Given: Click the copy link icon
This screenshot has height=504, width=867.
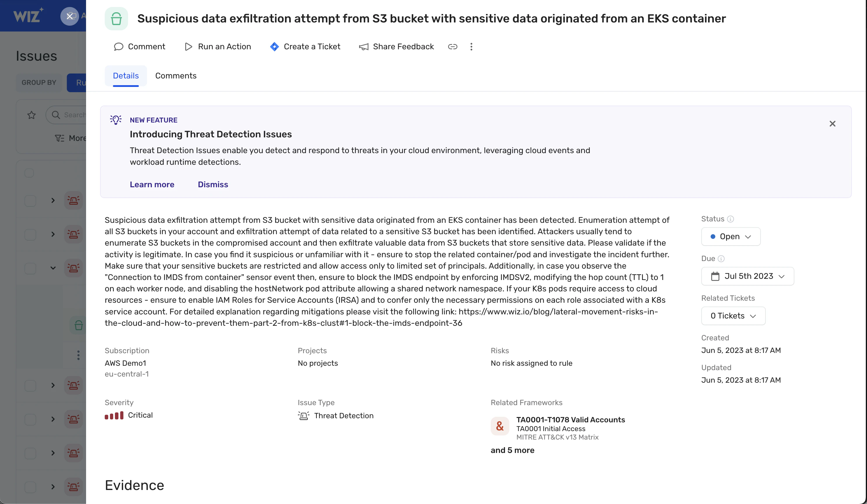Looking at the screenshot, I should (453, 47).
